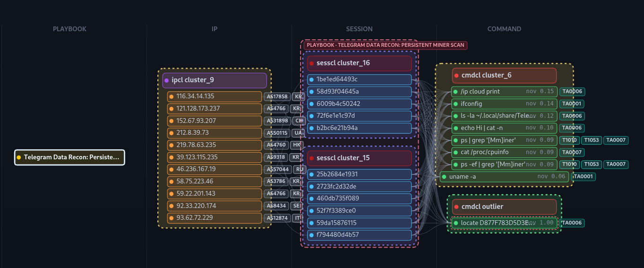This screenshot has width=644, height=268.
Task: Select the 'cat /proc/cpuinfo' command node
Action: (x=505, y=152)
